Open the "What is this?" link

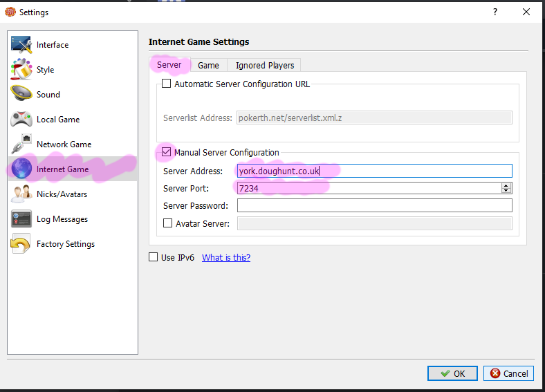(226, 258)
